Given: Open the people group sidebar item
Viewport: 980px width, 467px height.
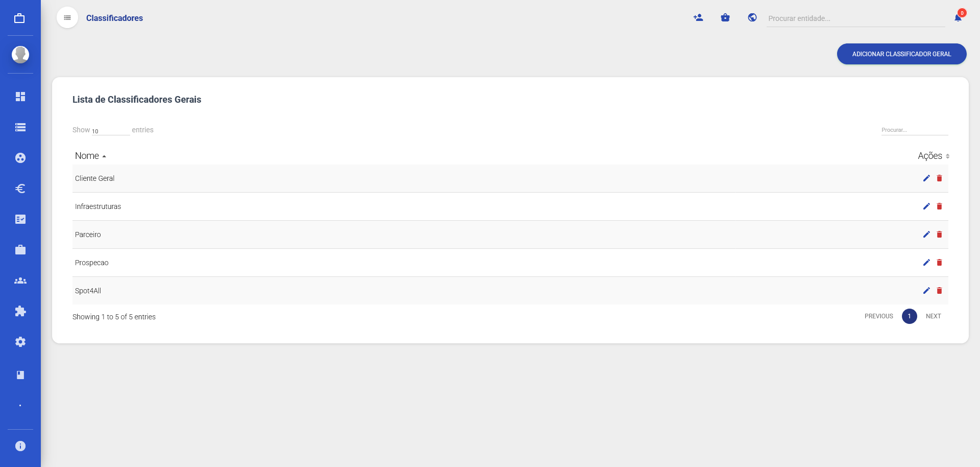Looking at the screenshot, I should [x=20, y=281].
